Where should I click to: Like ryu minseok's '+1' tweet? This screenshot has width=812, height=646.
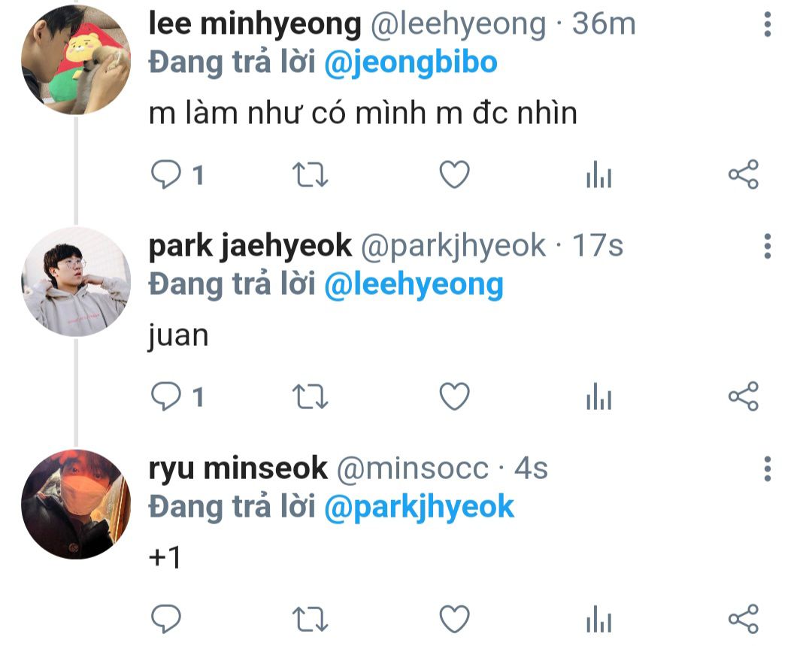(454, 618)
